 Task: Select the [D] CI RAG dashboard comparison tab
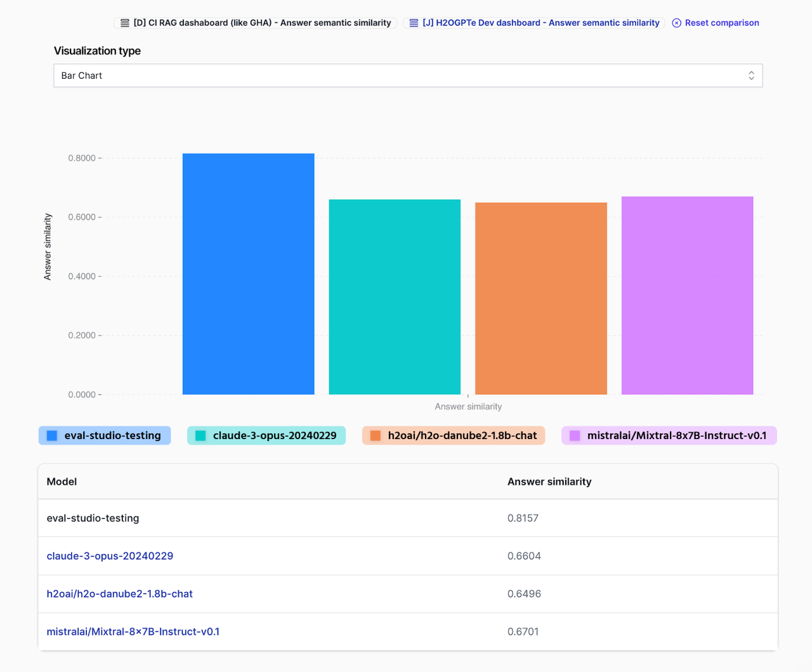coord(261,23)
